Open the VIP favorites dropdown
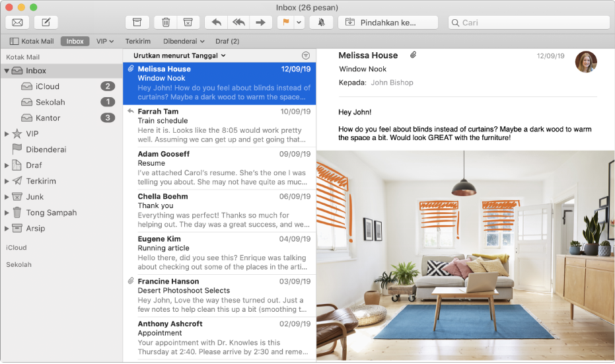The image size is (615, 364). pos(105,41)
